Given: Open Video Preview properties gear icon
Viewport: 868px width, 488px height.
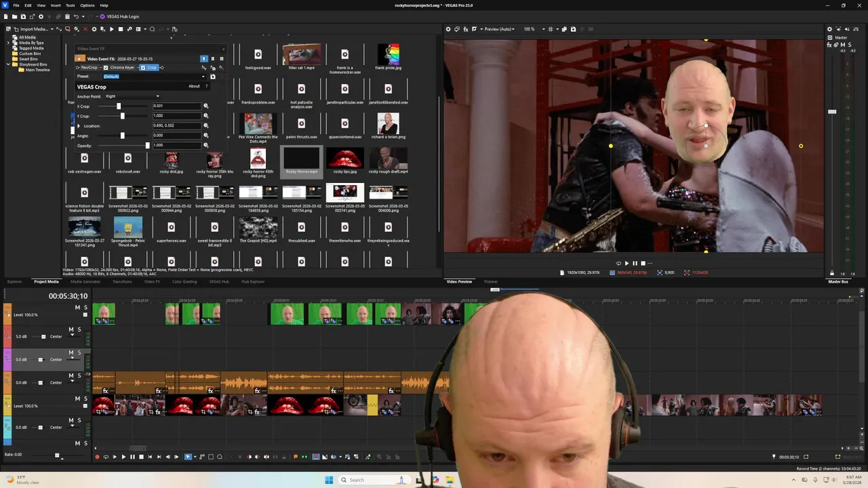Looking at the screenshot, I should pyautogui.click(x=448, y=29).
